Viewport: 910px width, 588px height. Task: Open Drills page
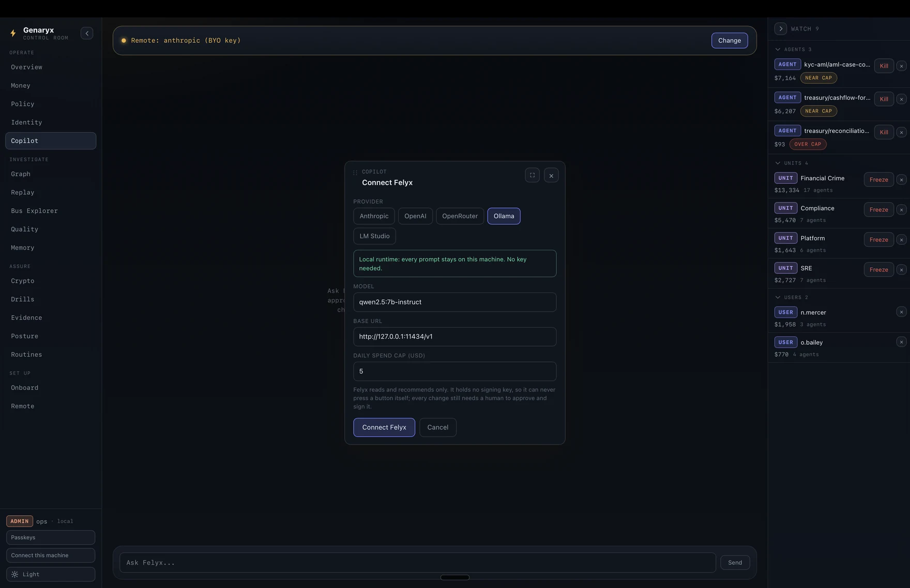pyautogui.click(x=51, y=300)
